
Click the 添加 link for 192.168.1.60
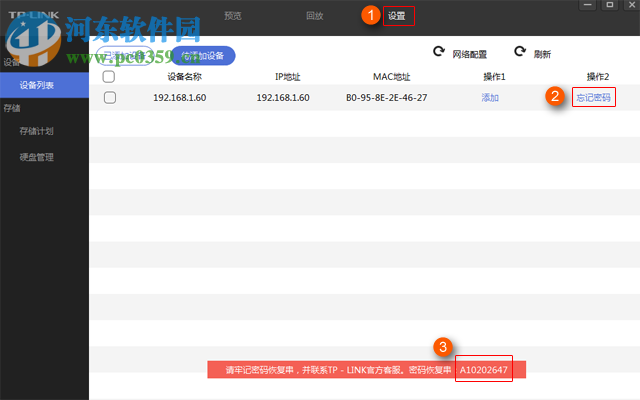tap(490, 98)
